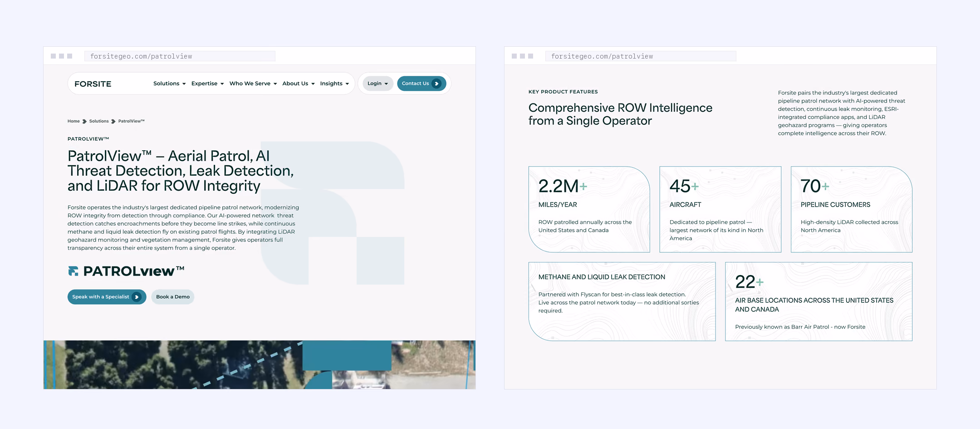Viewport: 980px width, 429px height.
Task: Select the 2.2M+ Miles/Year stat card
Action: coord(589,209)
